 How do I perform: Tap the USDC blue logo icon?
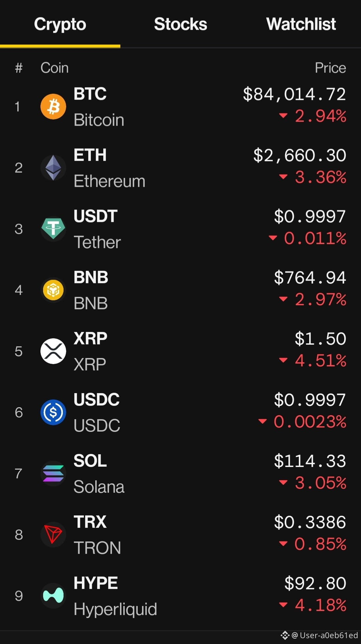point(53,412)
